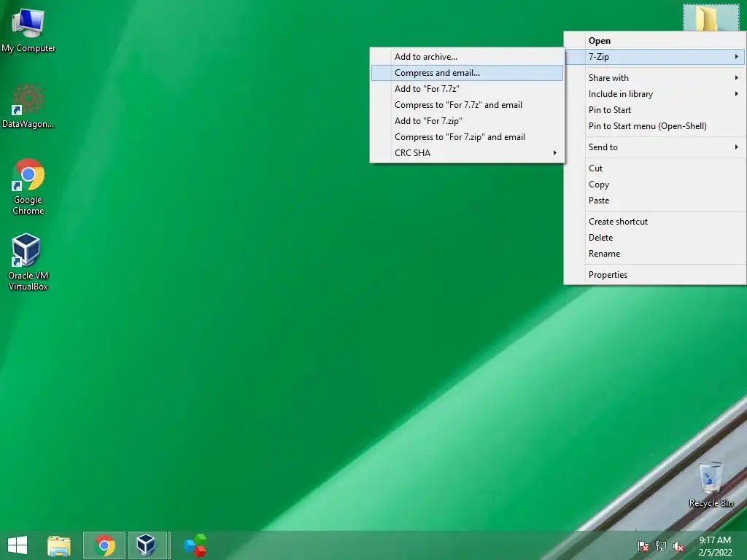Click Open in the context menu
The width and height of the screenshot is (747, 560).
(x=654, y=41)
